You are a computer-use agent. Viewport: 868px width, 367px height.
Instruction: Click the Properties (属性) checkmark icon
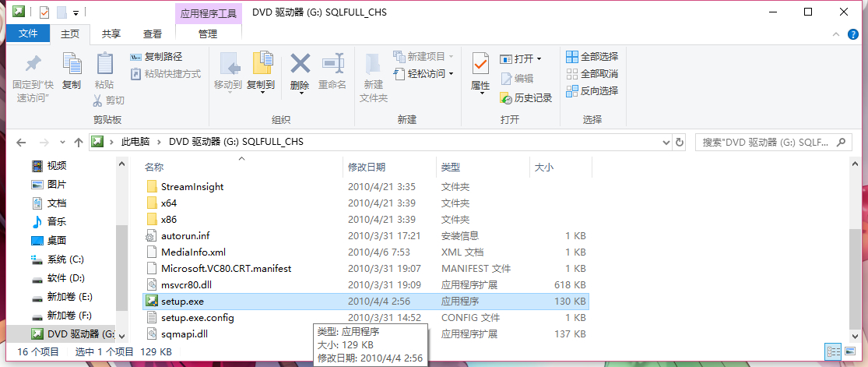[480, 65]
